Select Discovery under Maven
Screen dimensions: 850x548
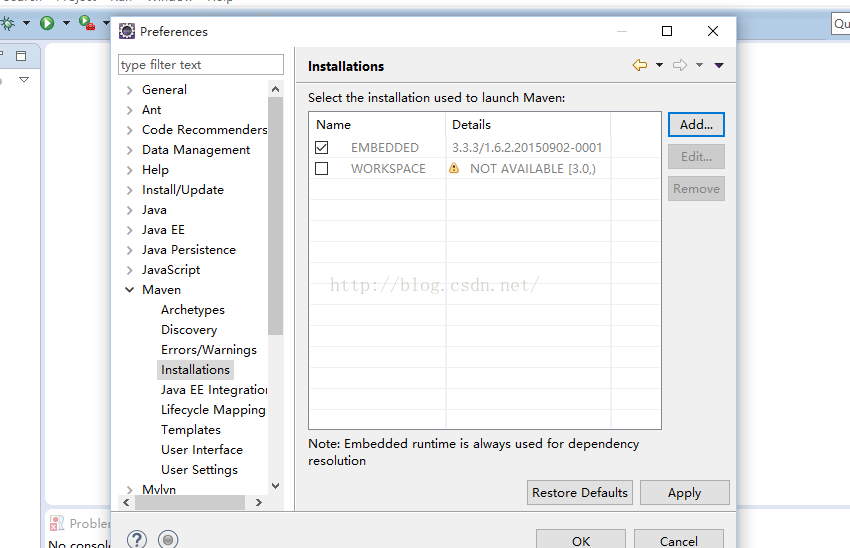[189, 330]
